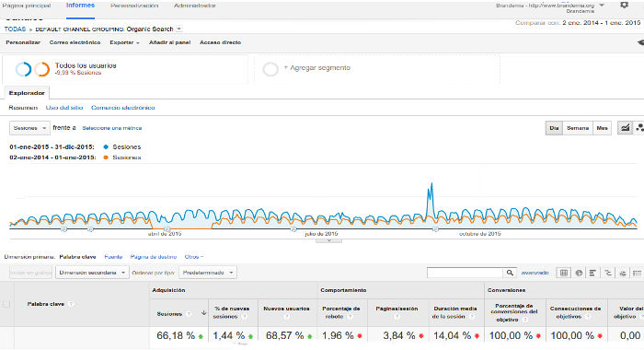Image resolution: width=644 pixels, height=350 pixels.
Task: Click the traffic spike peak on the chart
Action: pyautogui.click(x=431, y=183)
